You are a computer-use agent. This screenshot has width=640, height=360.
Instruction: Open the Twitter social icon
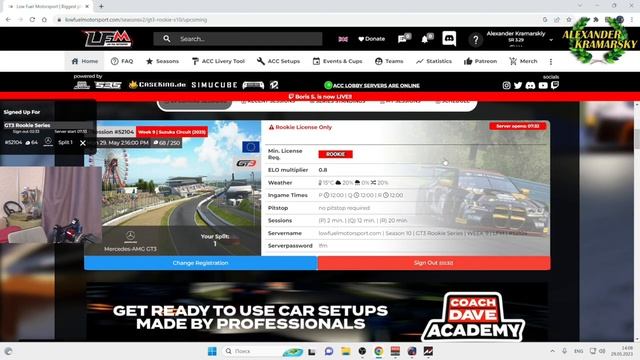(x=518, y=85)
